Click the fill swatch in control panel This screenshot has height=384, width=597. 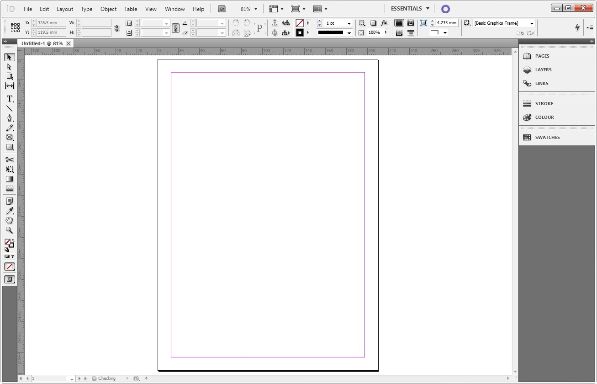(x=300, y=23)
